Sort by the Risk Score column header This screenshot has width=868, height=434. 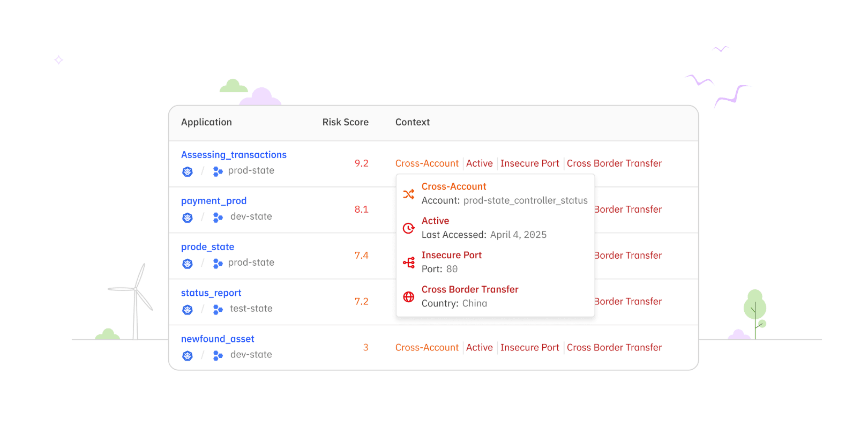pos(345,122)
